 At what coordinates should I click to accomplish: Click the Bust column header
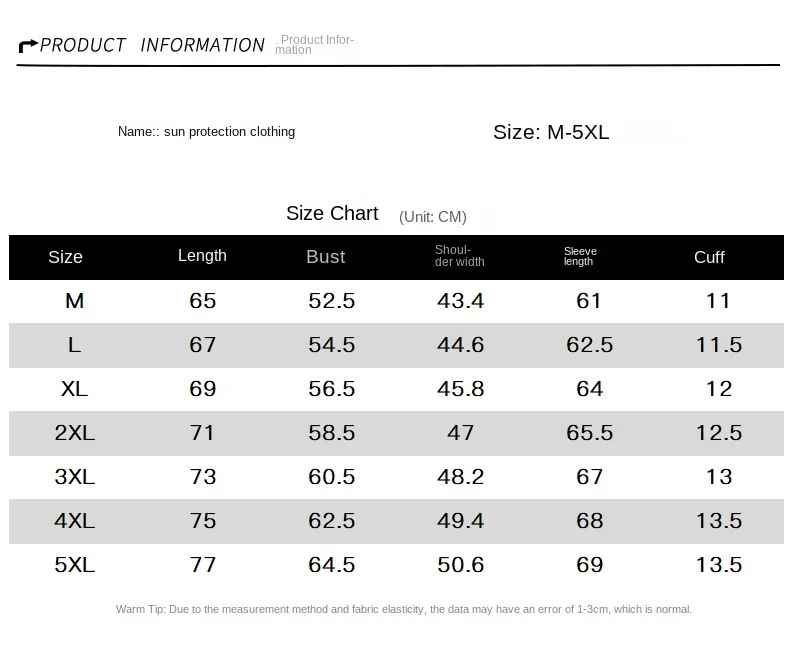pos(326,257)
